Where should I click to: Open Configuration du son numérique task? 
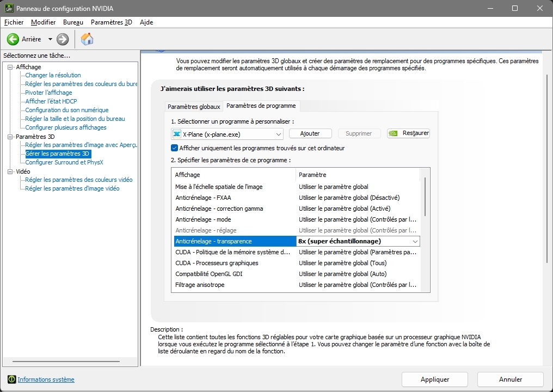click(x=67, y=110)
